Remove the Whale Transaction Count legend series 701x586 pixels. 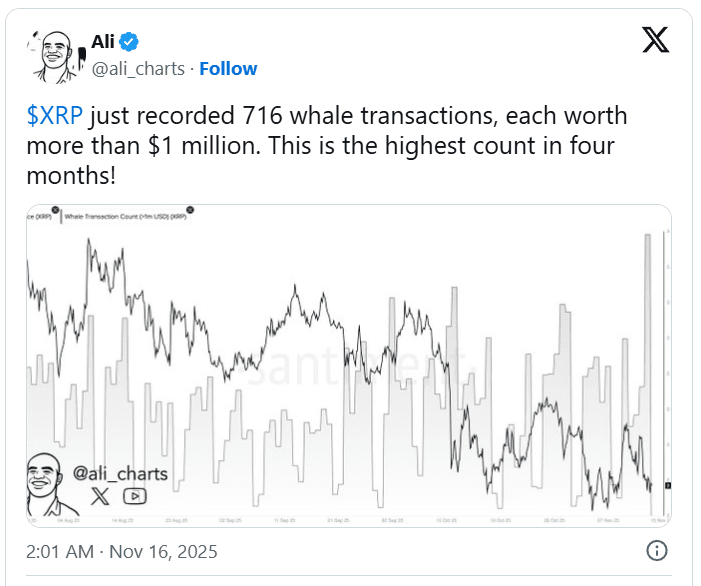point(190,209)
